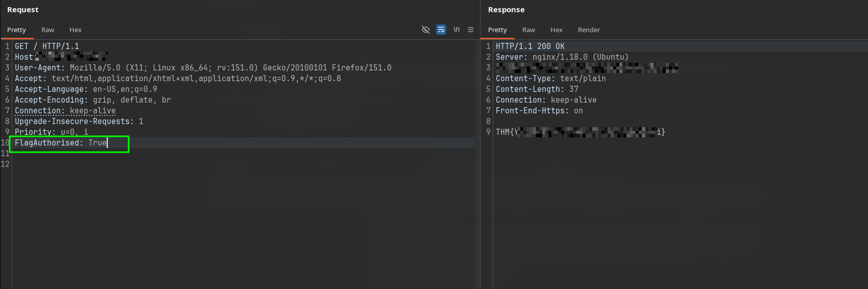The width and height of the screenshot is (868, 289).
Task: Switch to the Request Hex tab
Action: (x=76, y=30)
